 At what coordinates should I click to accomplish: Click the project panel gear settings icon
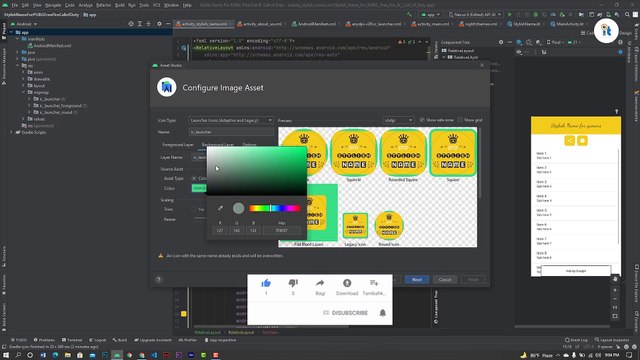tap(159, 24)
